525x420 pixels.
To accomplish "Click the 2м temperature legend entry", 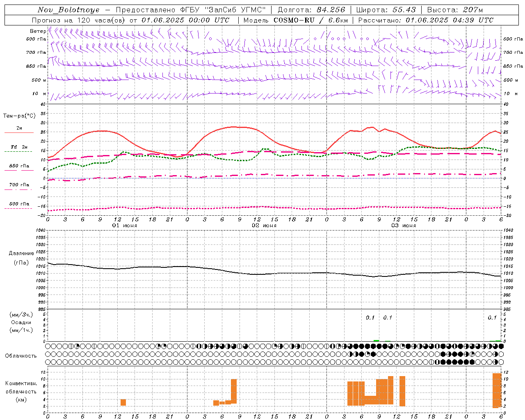I will pos(19,128).
